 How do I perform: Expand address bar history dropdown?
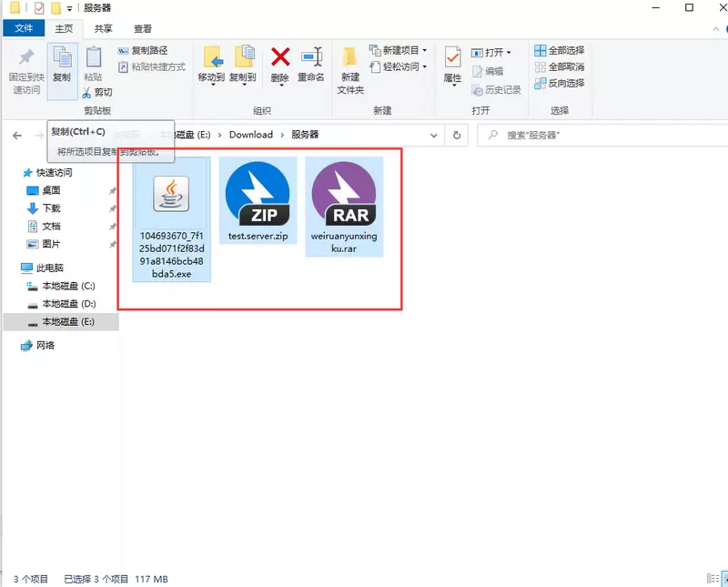[434, 135]
